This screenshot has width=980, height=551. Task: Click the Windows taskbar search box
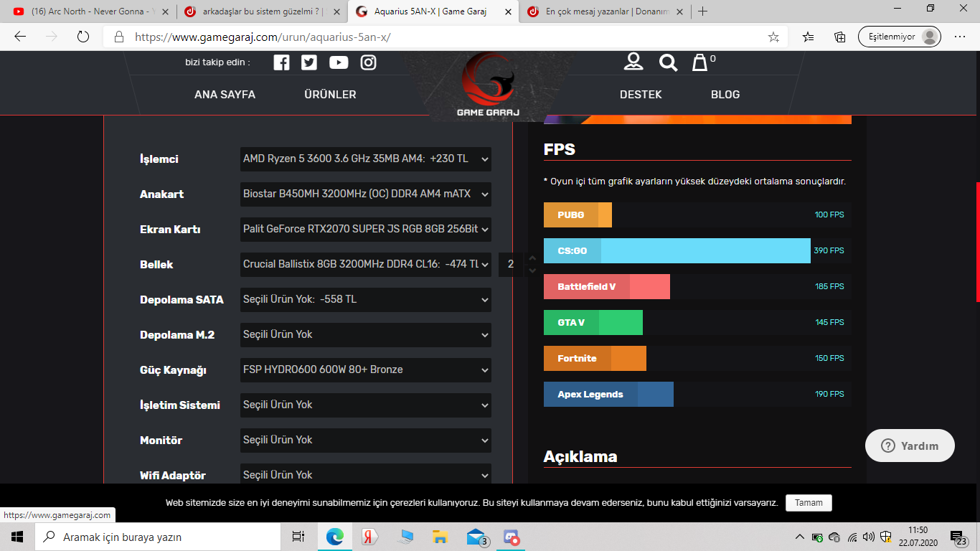pyautogui.click(x=156, y=537)
